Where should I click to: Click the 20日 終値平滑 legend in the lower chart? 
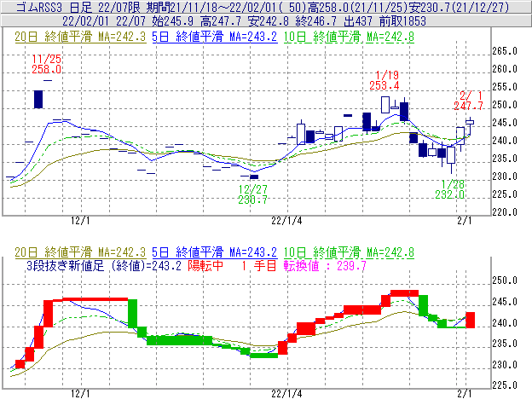(80, 252)
